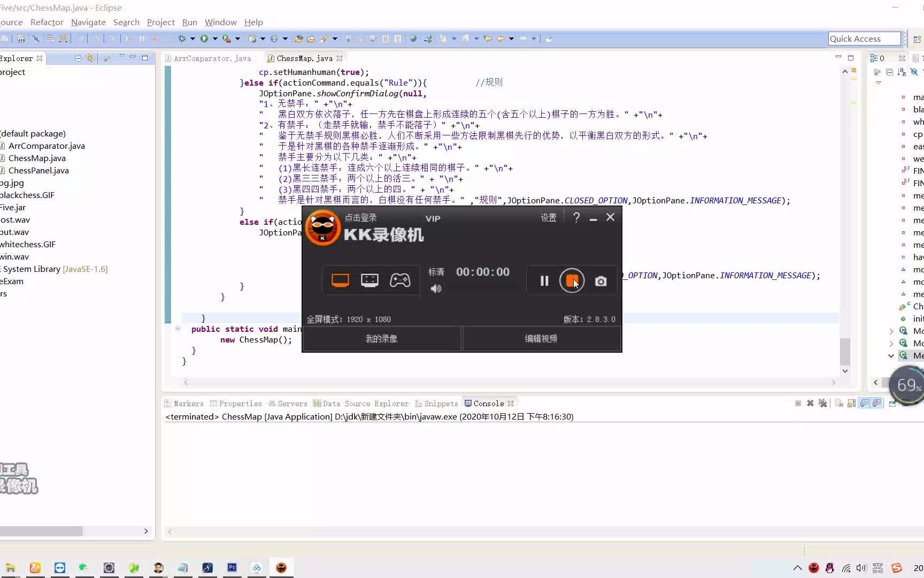Open the Search menu
This screenshot has height=578, width=924.
126,22
